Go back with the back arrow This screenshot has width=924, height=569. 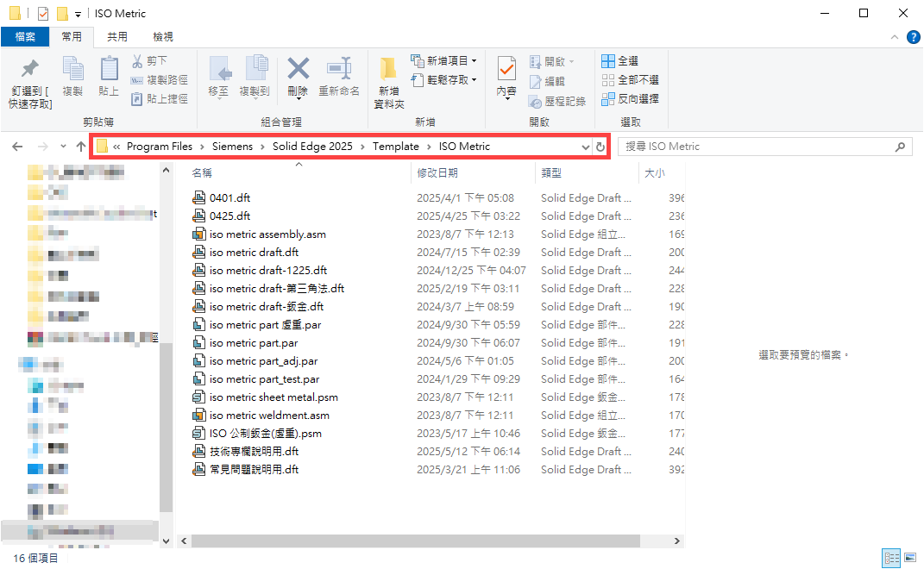point(17,147)
